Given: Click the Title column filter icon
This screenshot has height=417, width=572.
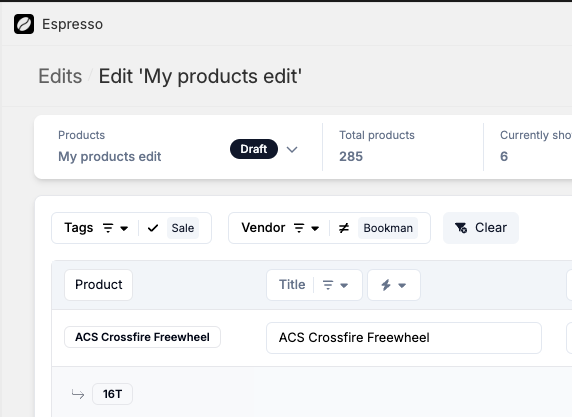Looking at the screenshot, I should pyautogui.click(x=328, y=285).
